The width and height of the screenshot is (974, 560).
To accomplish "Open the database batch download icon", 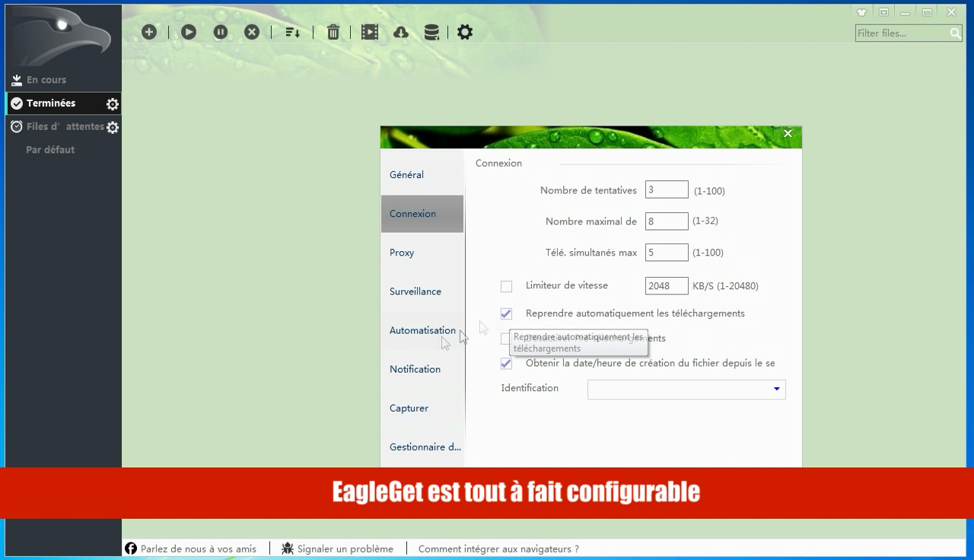I will point(431,32).
